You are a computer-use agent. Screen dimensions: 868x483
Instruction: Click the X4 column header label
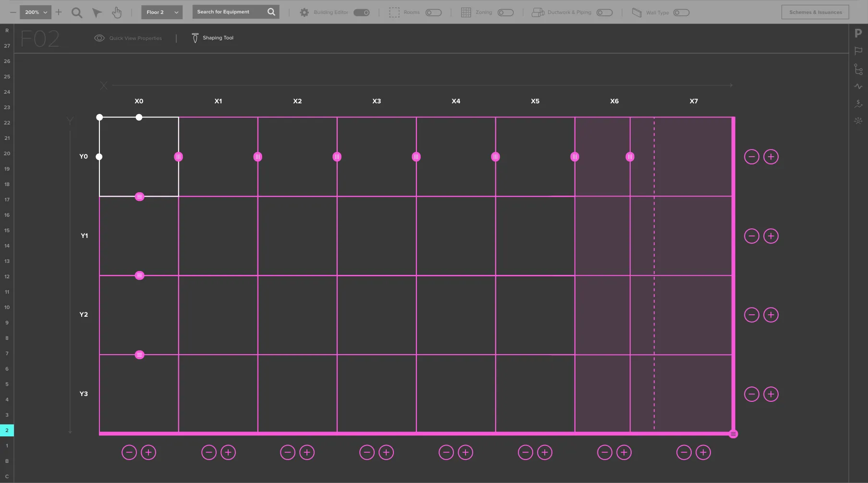(456, 101)
